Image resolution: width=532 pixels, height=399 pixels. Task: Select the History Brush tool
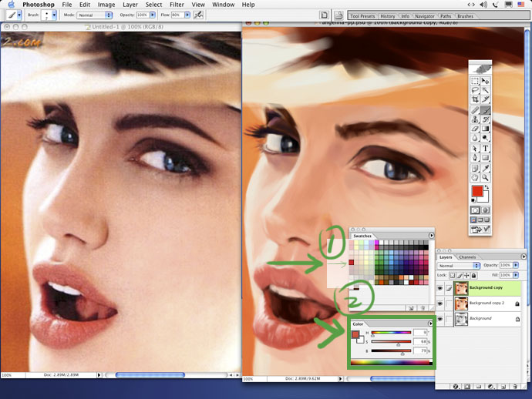[486, 119]
